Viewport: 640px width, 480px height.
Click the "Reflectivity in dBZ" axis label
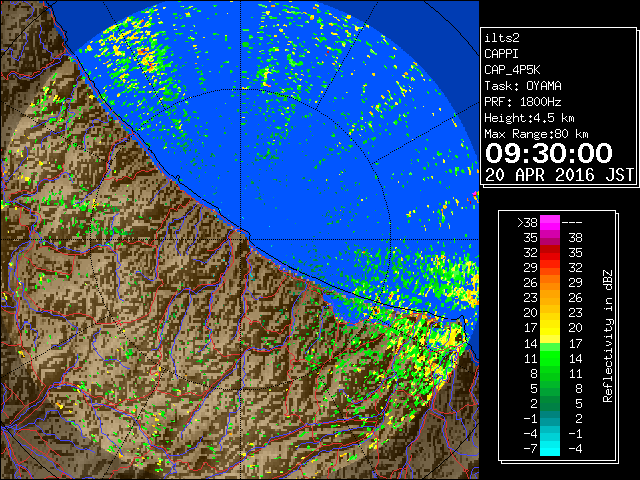tap(608, 336)
